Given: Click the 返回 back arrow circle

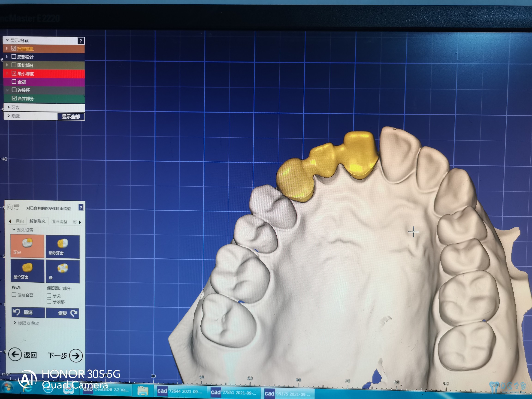Looking at the screenshot, I should (15, 354).
